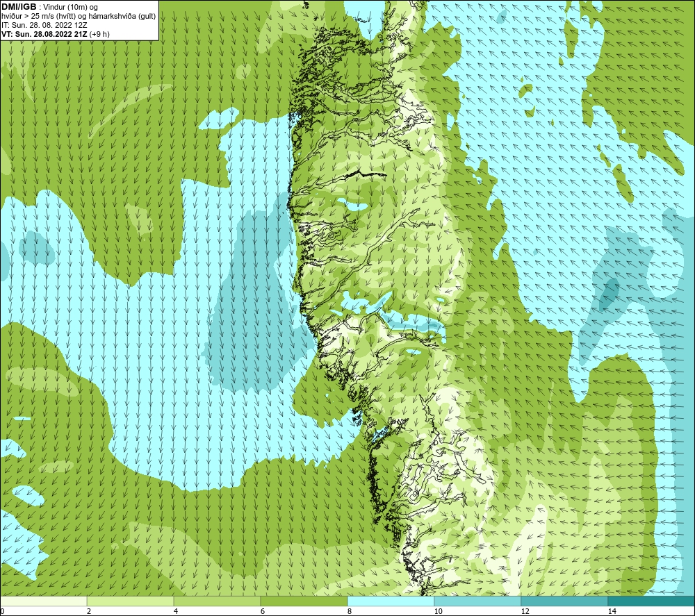The height and width of the screenshot is (616, 695).
Task: Click the 12–14 m/s teal legend swatch
Action: (x=564, y=601)
